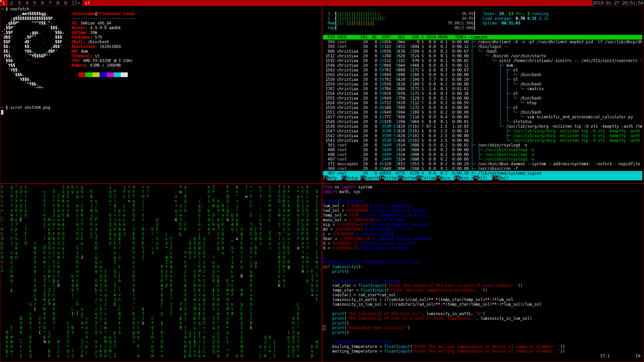Open htop Help with F1 label
The image size is (644, 362).
pos(330,178)
